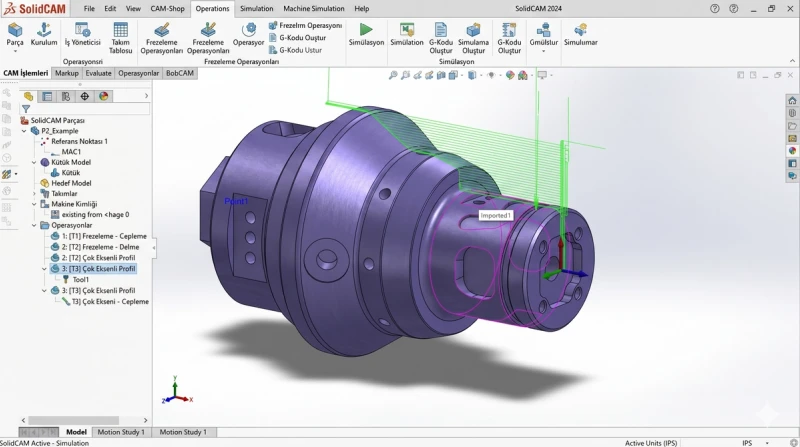Viewport: 800px width, 447px height.
Task: Click the filter funnel icon
Action: tap(26, 109)
